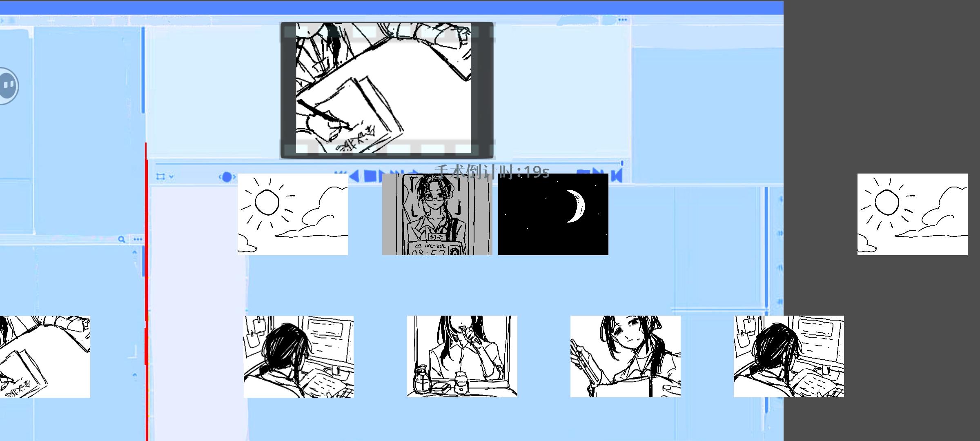This screenshot has height=441, width=980.
Task: Click the film-strip preview of writing hand
Action: pos(387,90)
